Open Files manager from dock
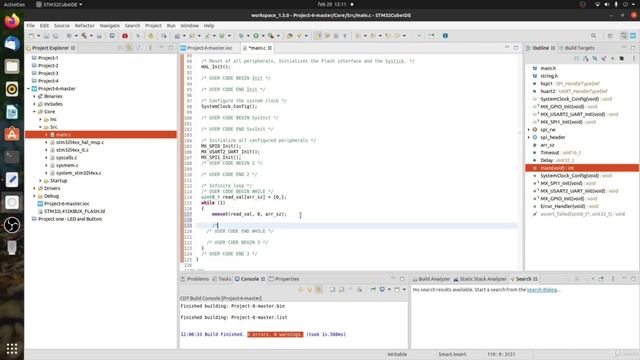The image size is (640, 360). click(x=12, y=66)
